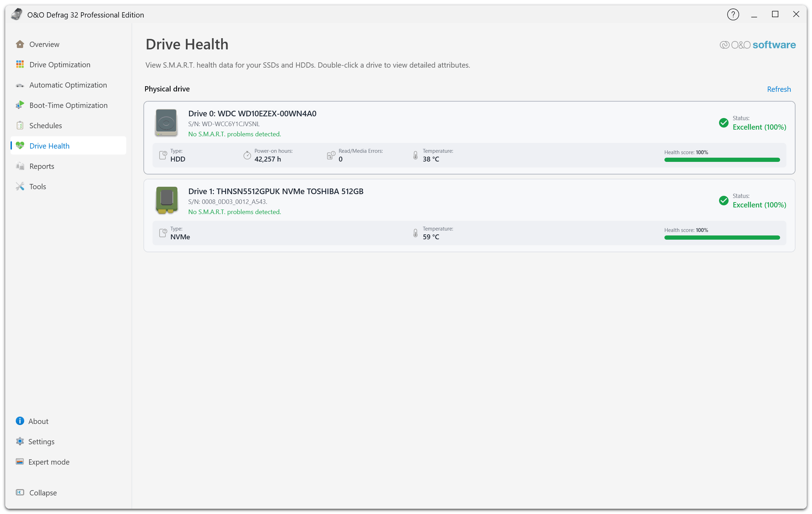The image size is (812, 514).
Task: Open Settings from the sidebar
Action: tap(68, 441)
